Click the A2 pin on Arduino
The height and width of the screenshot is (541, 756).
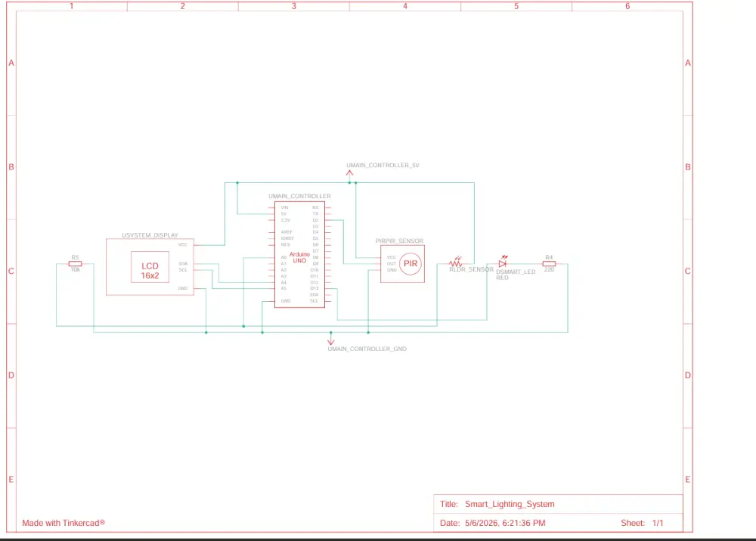pyautogui.click(x=283, y=270)
